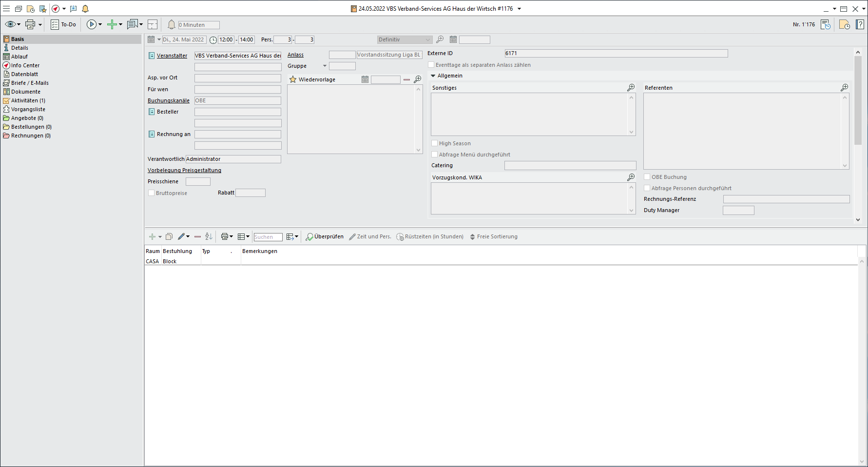Collapse the Allgemein section
The image size is (868, 467).
(x=433, y=76)
